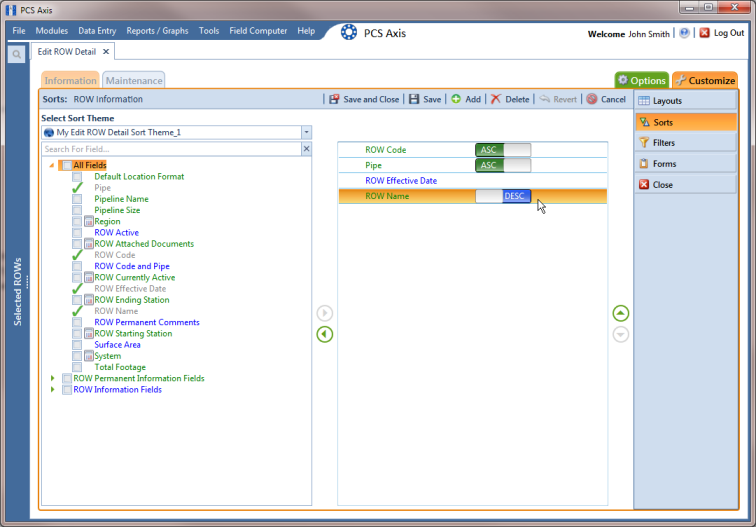Move sort field up with up arrow
This screenshot has height=527, width=756.
[x=621, y=313]
